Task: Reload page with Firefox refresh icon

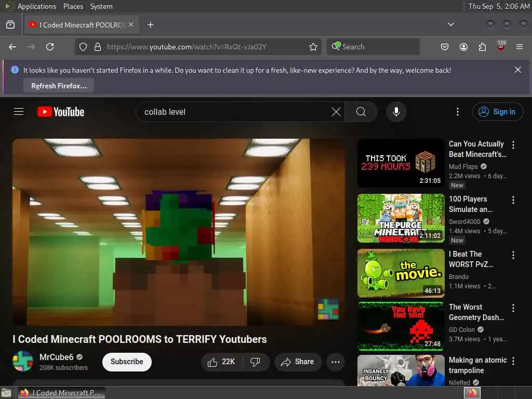Action: click(x=50, y=47)
